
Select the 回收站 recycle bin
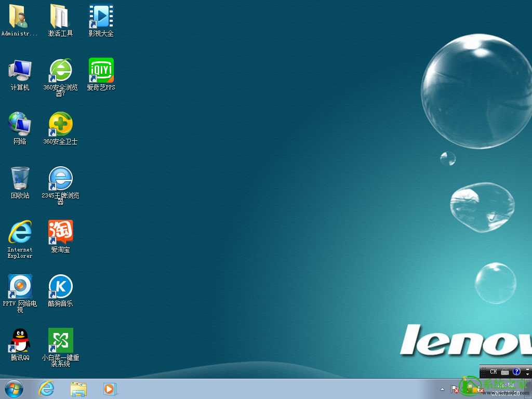point(20,179)
